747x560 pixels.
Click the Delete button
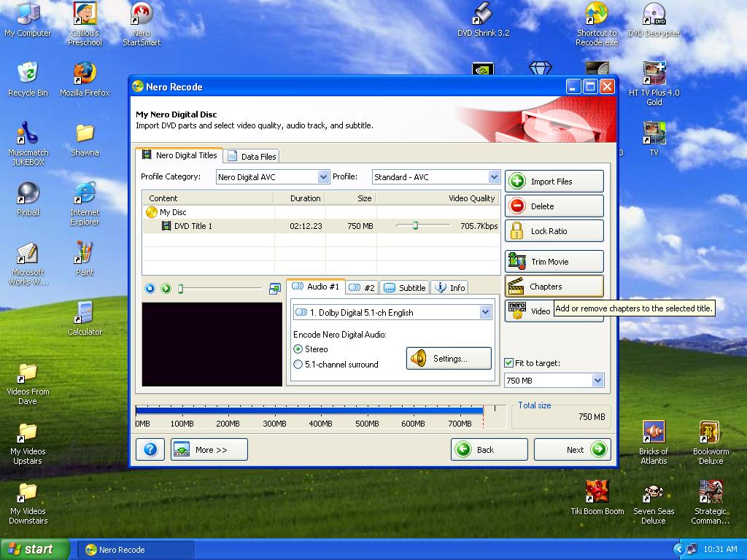554,206
